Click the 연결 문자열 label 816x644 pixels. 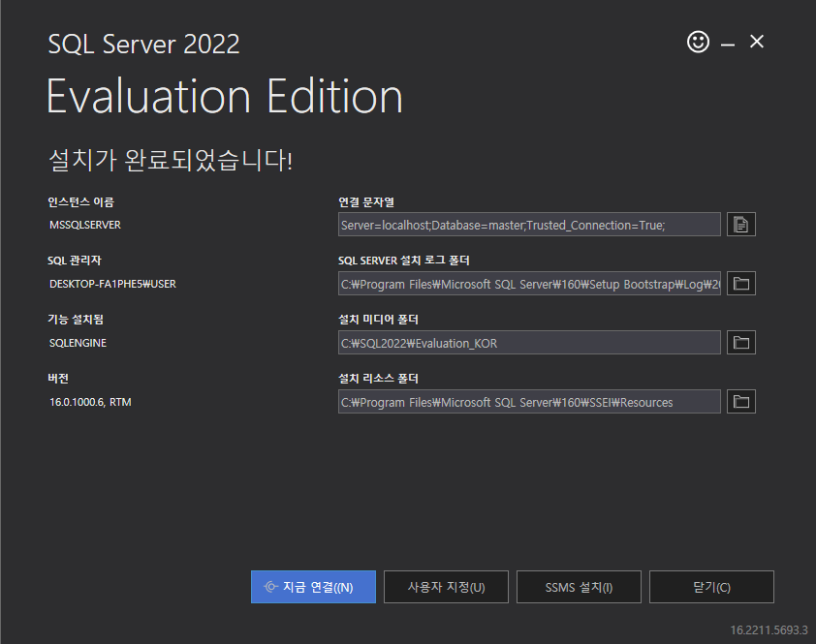pos(366,202)
